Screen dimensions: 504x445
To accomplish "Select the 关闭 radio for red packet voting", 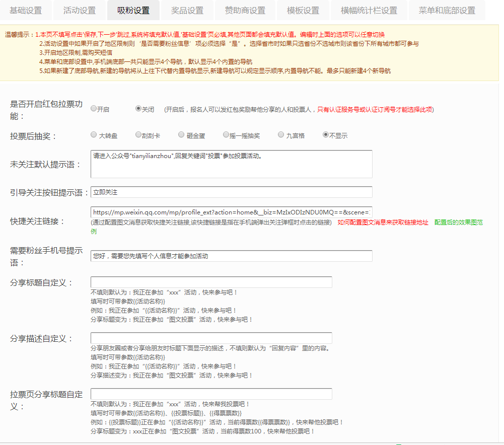I will tap(138, 108).
